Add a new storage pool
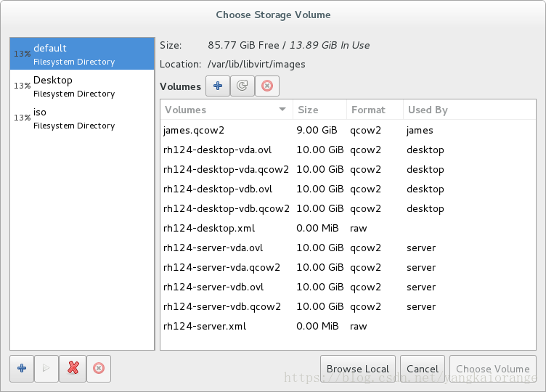Screen dimensions: 546x392 click(22, 368)
